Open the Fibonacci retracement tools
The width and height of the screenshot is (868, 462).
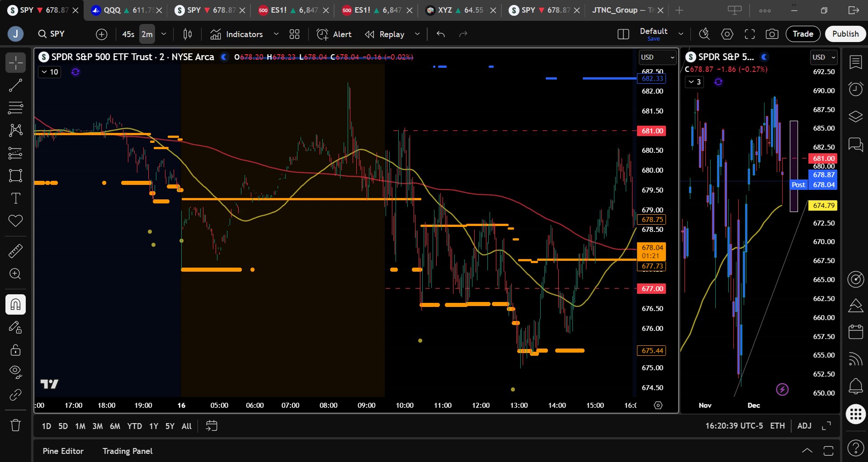pyautogui.click(x=15, y=108)
